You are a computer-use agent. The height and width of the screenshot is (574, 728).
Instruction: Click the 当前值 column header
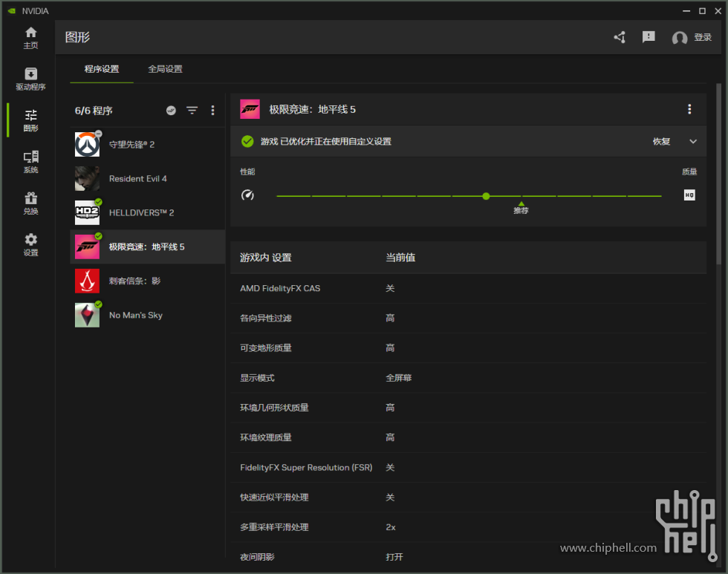point(400,258)
